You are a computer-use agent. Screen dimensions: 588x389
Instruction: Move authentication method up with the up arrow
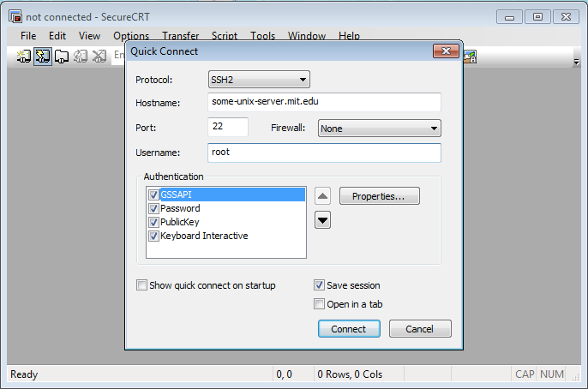point(322,196)
